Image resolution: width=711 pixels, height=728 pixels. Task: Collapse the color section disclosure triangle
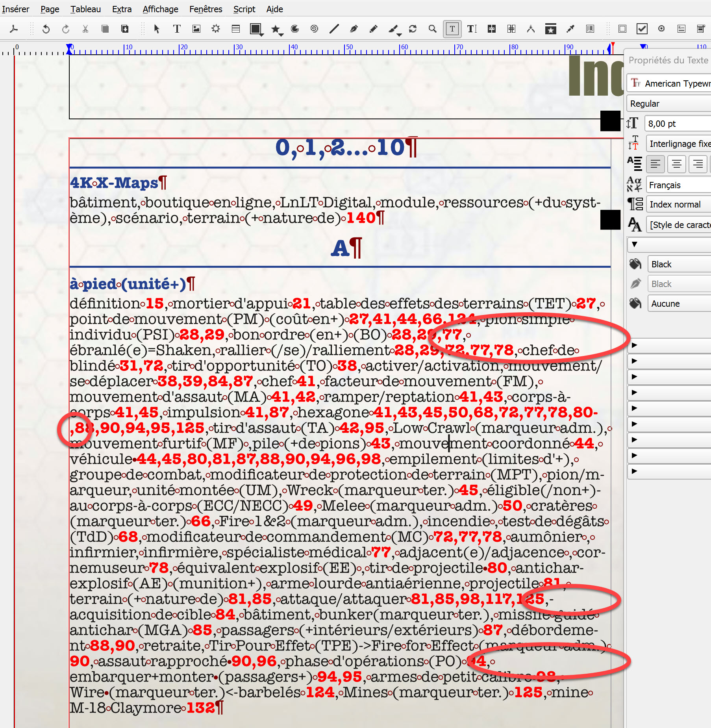coord(634,245)
